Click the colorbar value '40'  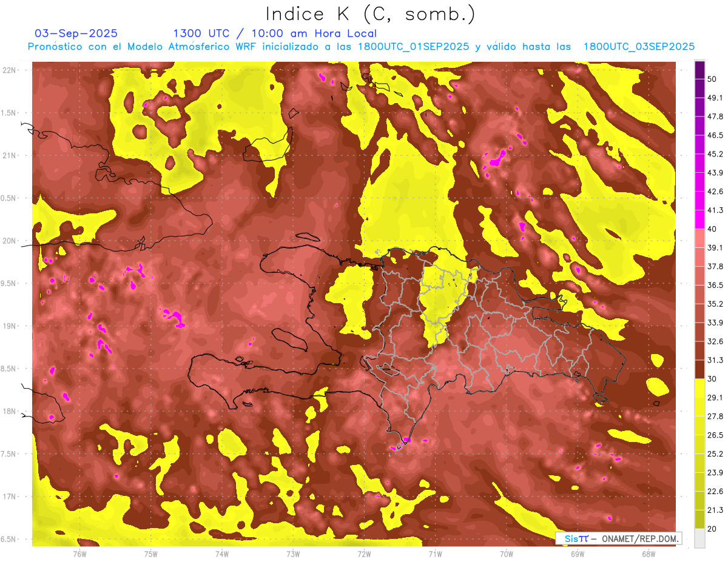(712, 229)
